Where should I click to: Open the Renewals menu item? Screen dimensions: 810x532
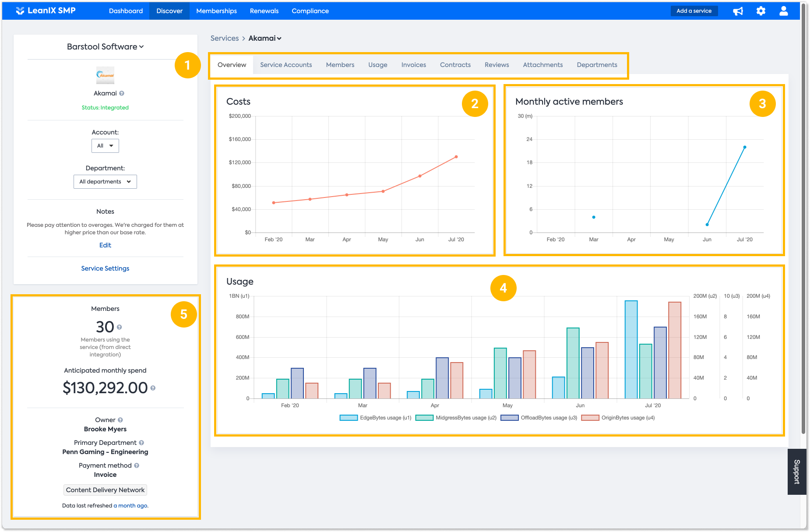point(264,11)
